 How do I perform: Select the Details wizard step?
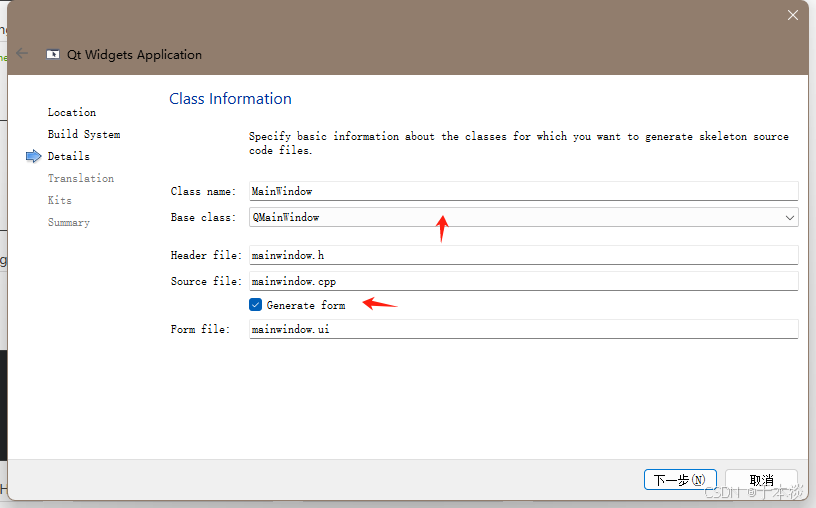coord(69,156)
